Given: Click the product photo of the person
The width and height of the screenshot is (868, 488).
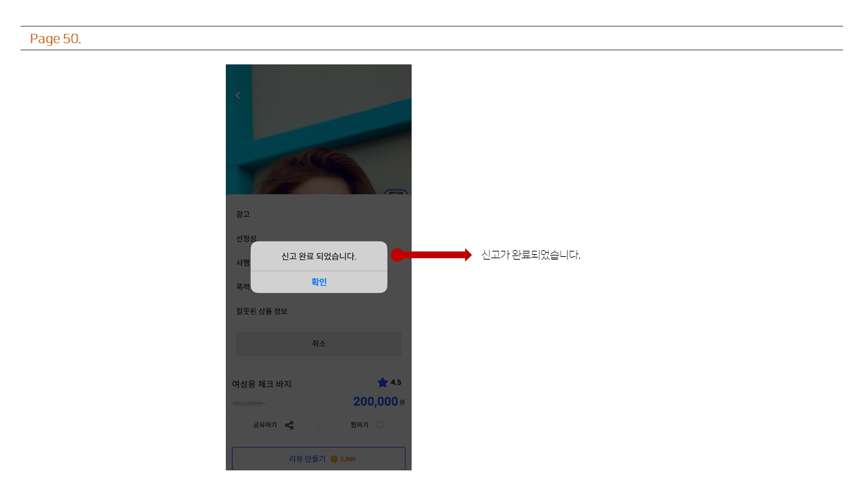Looking at the screenshot, I should click(319, 129).
